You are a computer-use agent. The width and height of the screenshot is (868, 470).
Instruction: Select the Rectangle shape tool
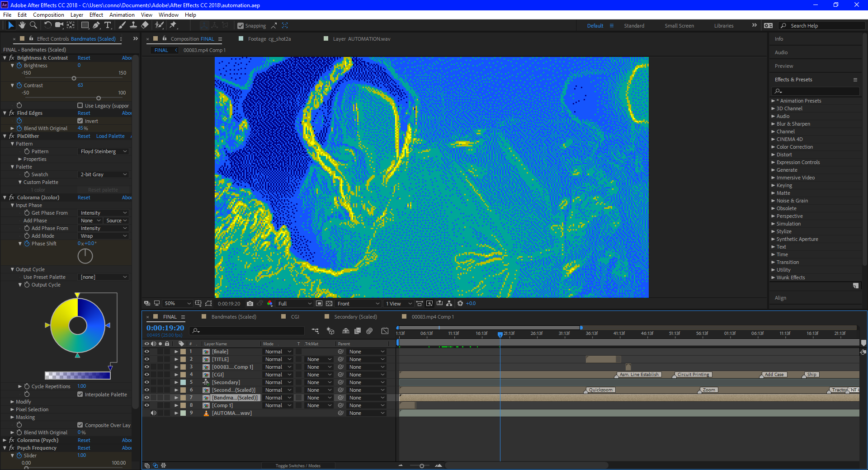click(85, 25)
